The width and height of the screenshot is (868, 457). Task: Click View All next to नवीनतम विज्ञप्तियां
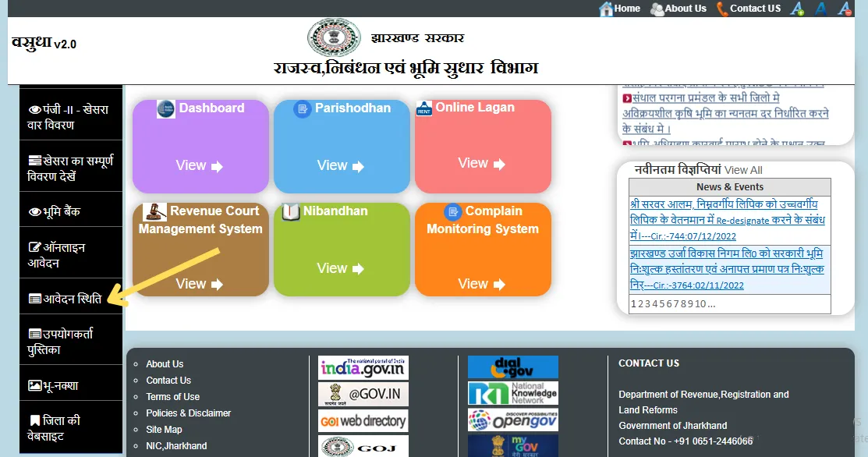pos(743,171)
